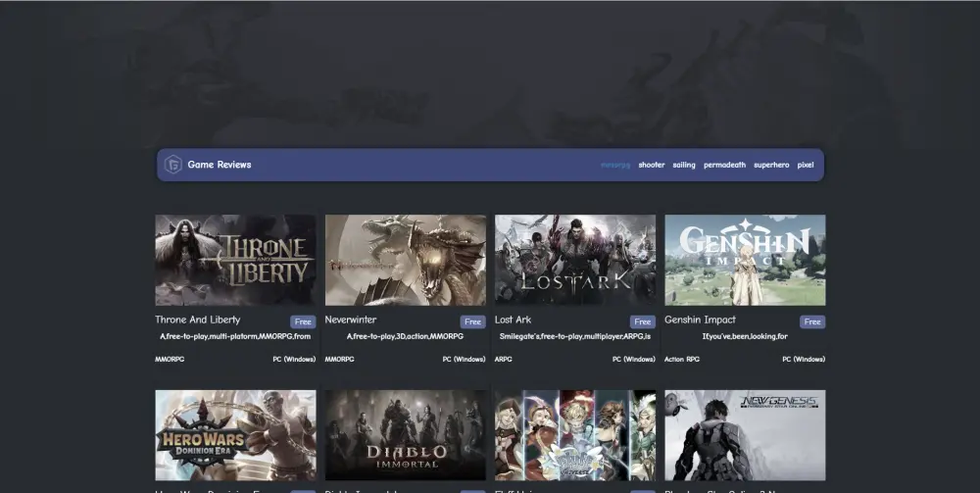This screenshot has height=493, width=980.
Task: Select the sailing category in navbar
Action: [x=684, y=165]
